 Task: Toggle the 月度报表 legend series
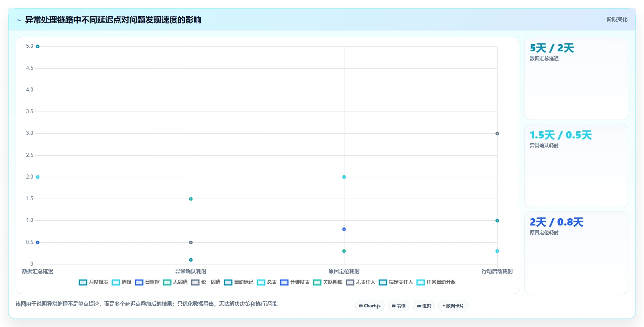pyautogui.click(x=94, y=282)
